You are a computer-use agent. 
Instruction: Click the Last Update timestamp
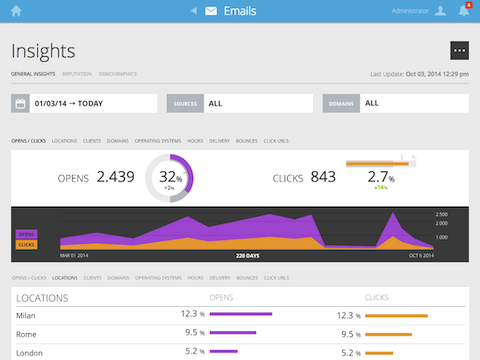(420, 74)
